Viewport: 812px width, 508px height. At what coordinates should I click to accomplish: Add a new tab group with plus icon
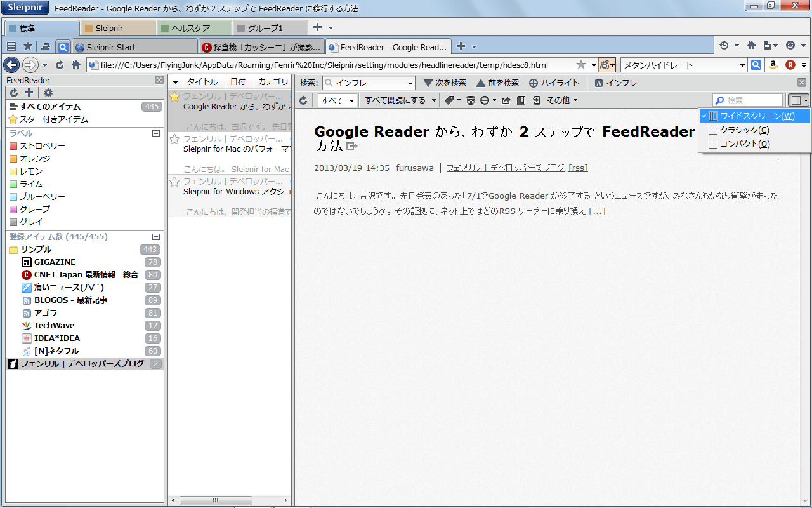318,27
